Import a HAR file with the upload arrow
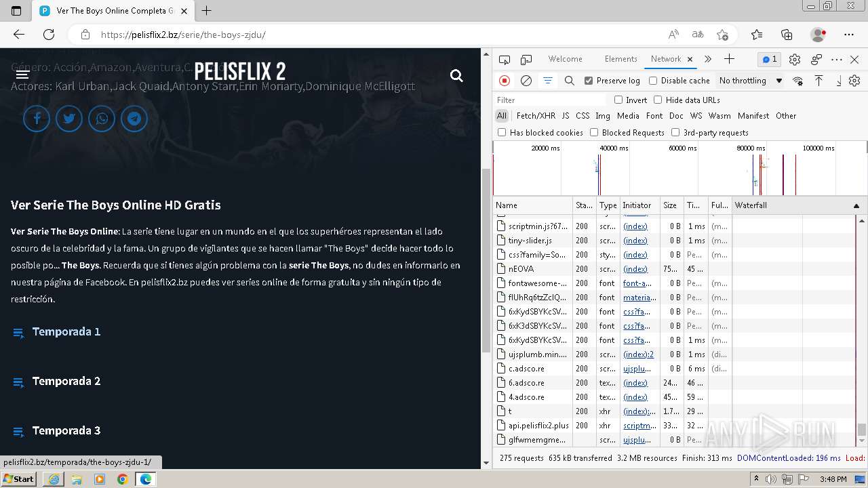Viewport: 868px width, 488px height. pyautogui.click(x=818, y=81)
